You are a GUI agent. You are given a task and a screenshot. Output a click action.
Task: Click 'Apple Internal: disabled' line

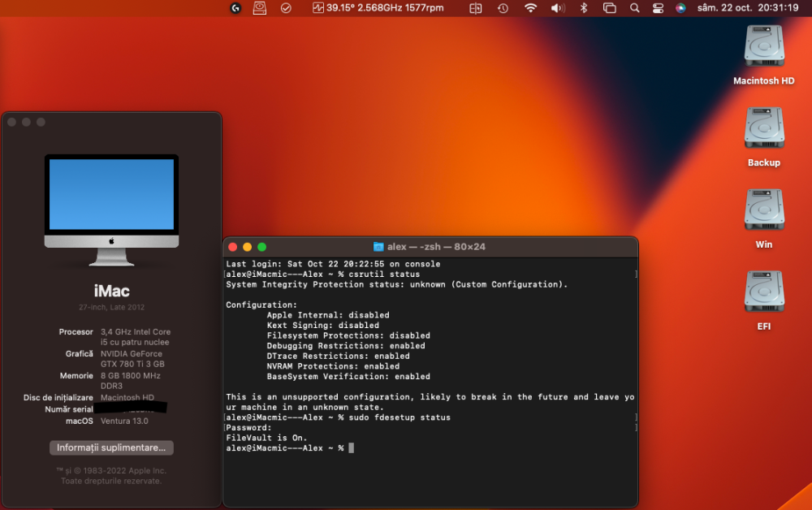(328, 315)
